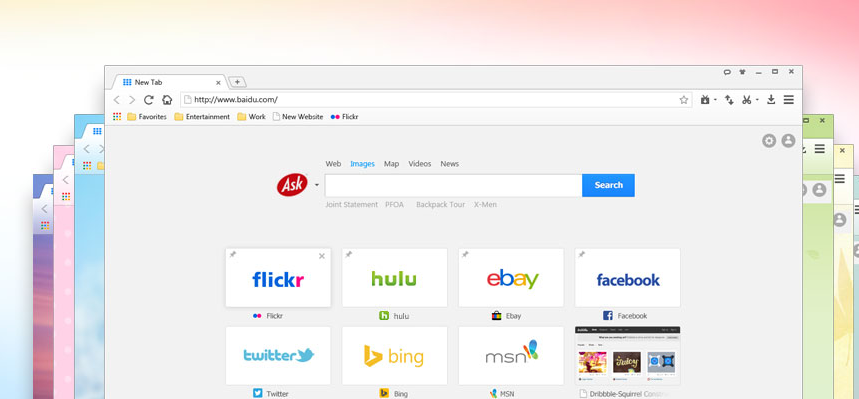The image size is (859, 399).
Task: Open the ebay speed dial tile
Action: click(x=511, y=278)
